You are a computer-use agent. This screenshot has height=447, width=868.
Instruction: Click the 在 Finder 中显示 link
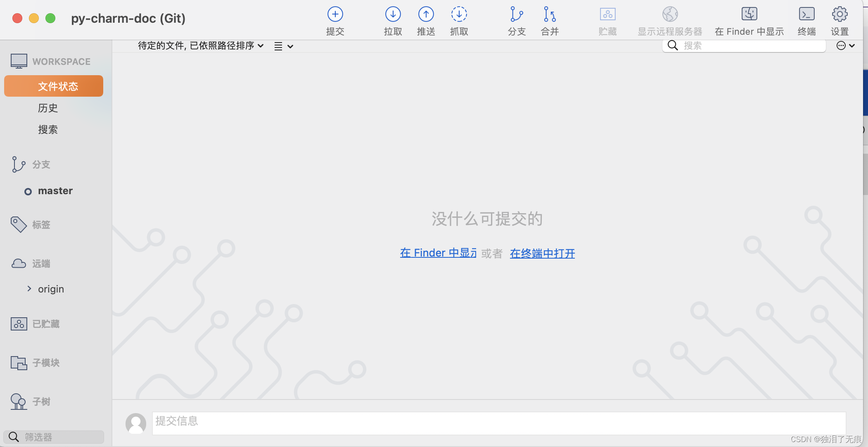(438, 253)
